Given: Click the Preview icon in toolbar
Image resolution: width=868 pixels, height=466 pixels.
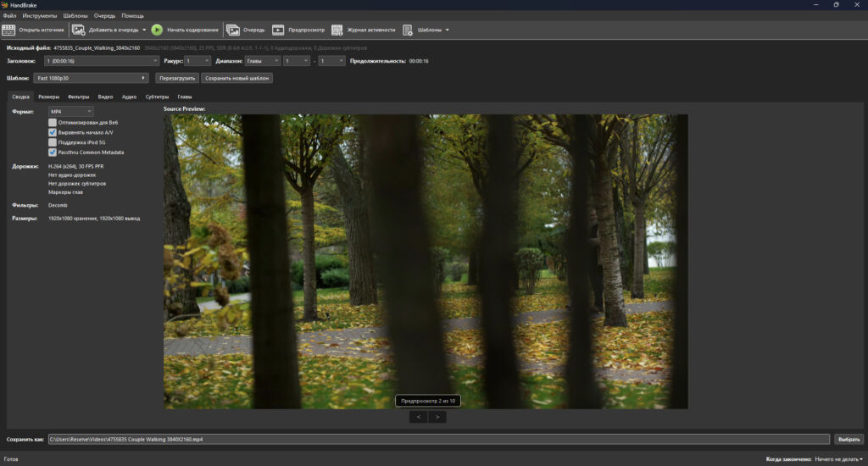Looking at the screenshot, I should tap(278, 30).
